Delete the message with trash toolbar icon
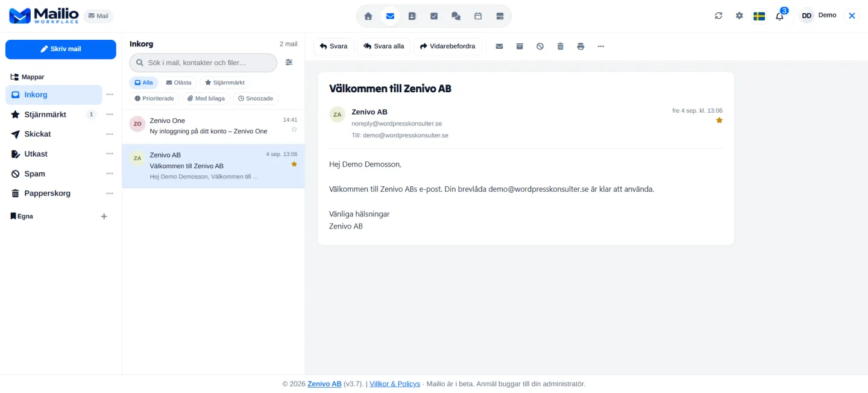 (560, 46)
